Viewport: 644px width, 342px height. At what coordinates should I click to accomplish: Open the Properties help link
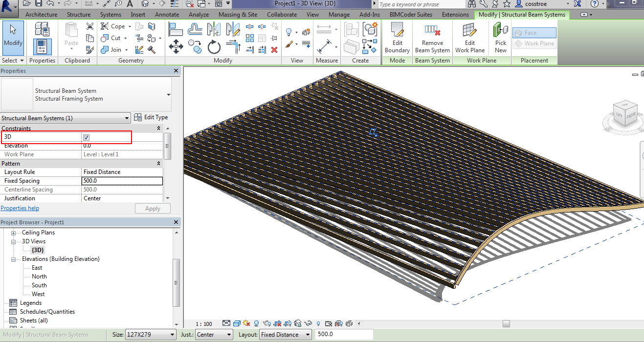click(20, 208)
